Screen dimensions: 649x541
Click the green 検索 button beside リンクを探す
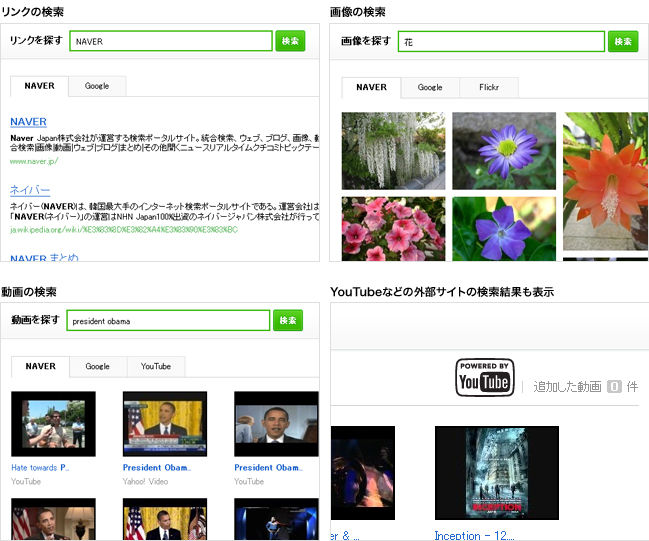pyautogui.click(x=290, y=41)
